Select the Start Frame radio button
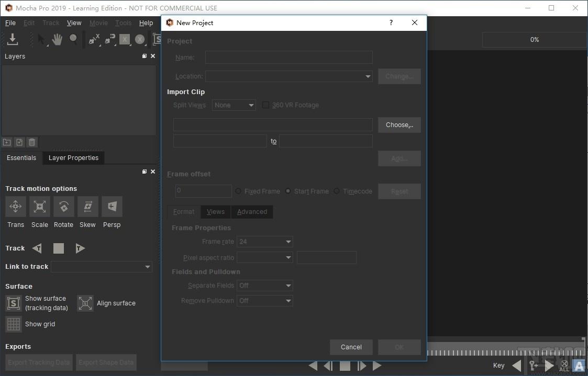 [x=288, y=191]
